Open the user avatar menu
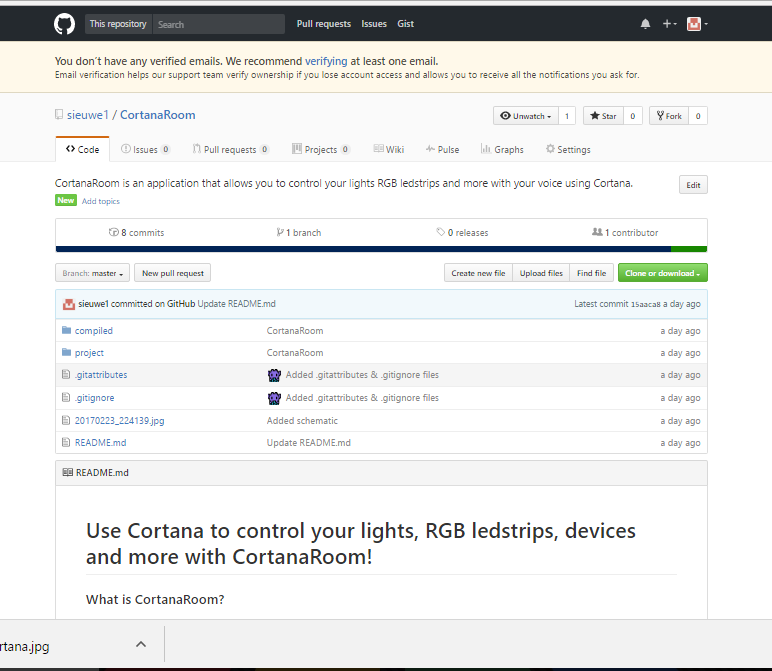The image size is (772, 671). click(697, 24)
